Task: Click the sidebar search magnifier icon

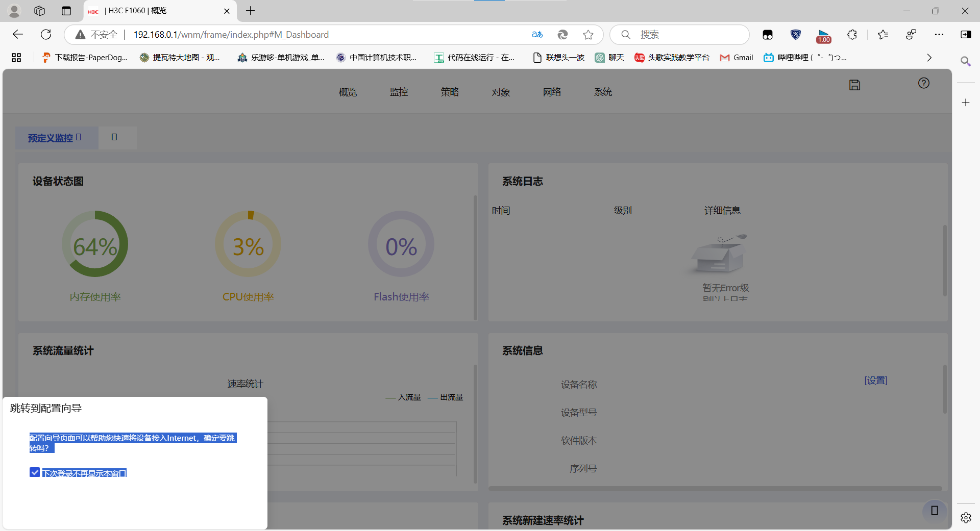Action: click(966, 62)
